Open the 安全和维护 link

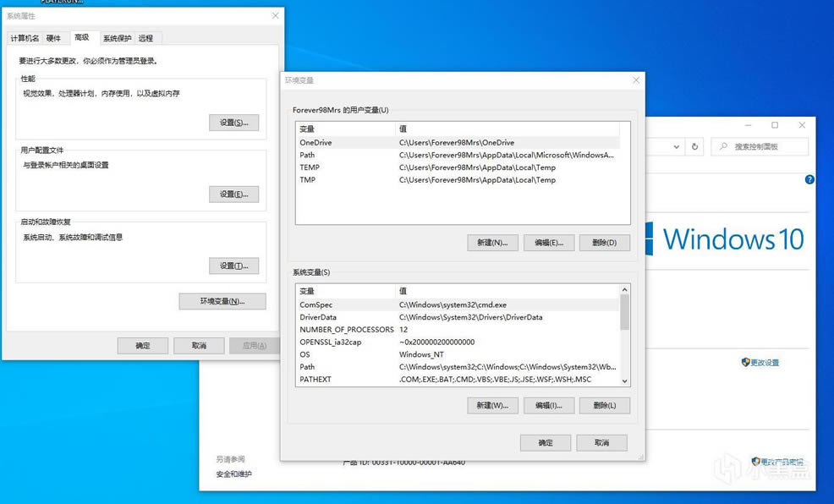point(234,474)
